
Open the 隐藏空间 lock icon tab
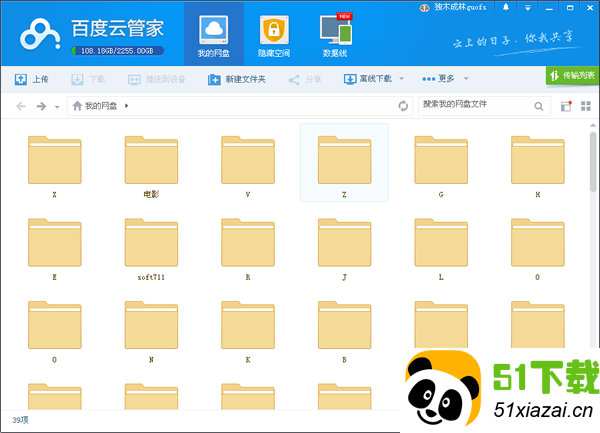[270, 36]
